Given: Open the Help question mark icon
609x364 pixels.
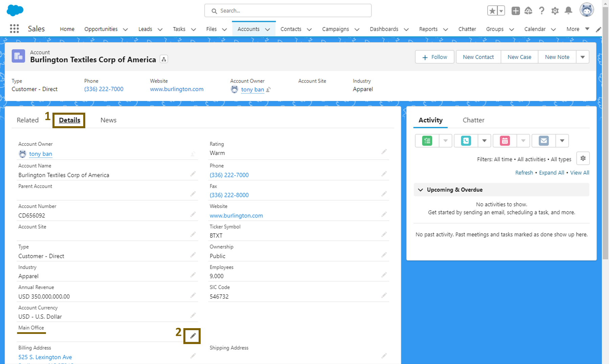Looking at the screenshot, I should 542,11.
